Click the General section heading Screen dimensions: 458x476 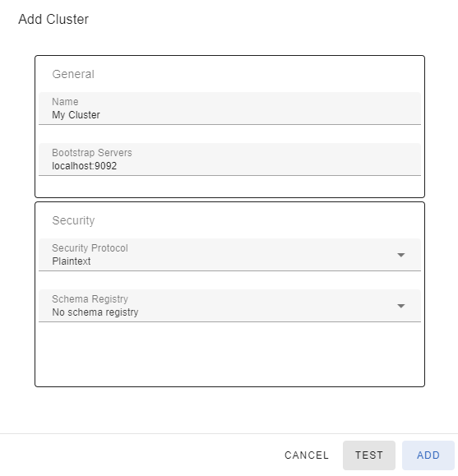click(73, 74)
